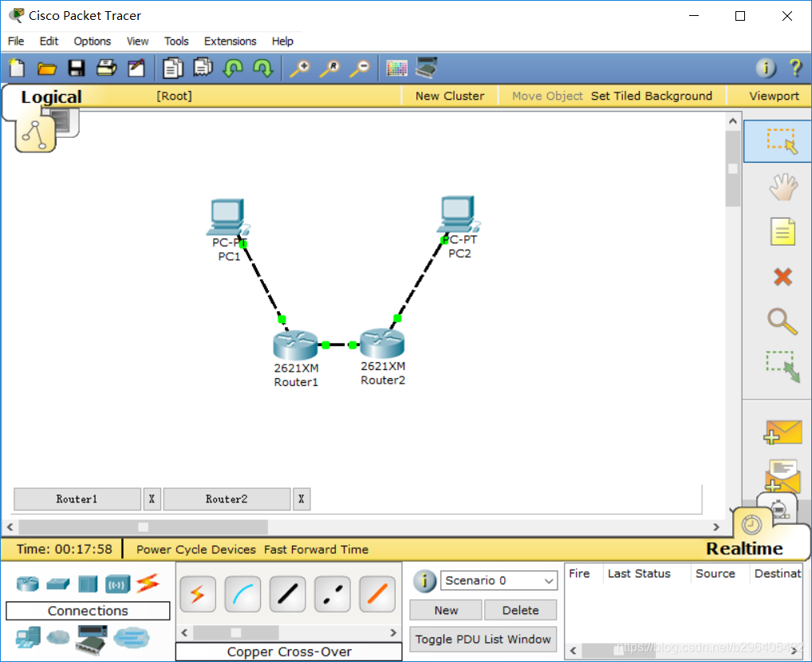Screen dimensions: 812x662
Task: Click the Delete scenario button
Action: pos(520,610)
